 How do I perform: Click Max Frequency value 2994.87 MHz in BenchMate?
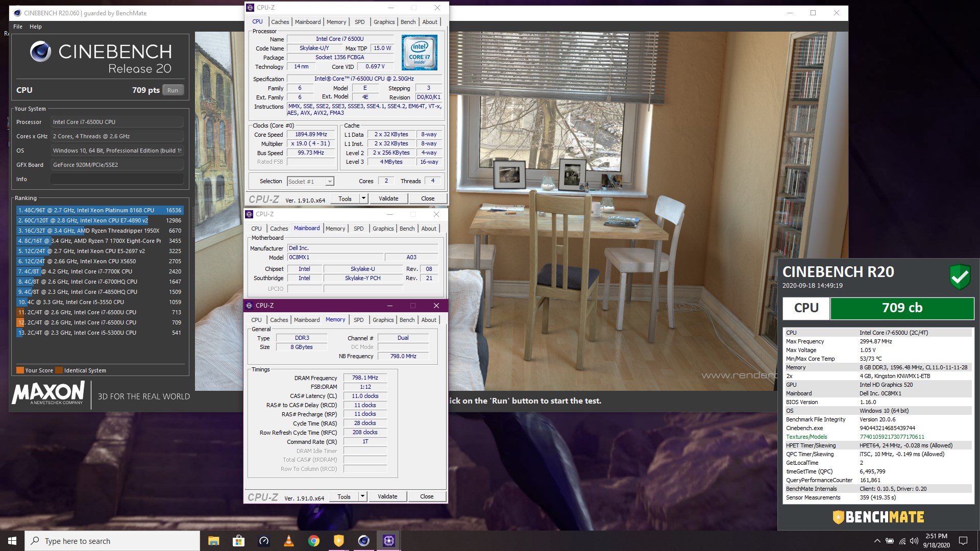pos(875,341)
